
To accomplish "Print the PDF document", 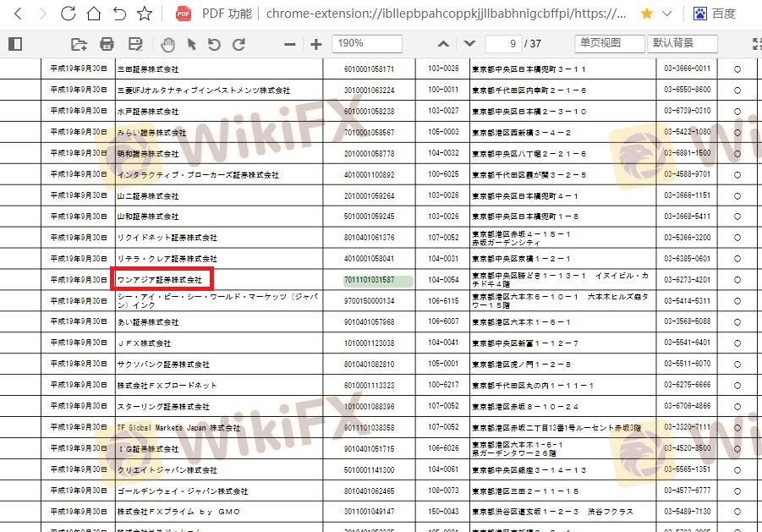I will click(107, 44).
